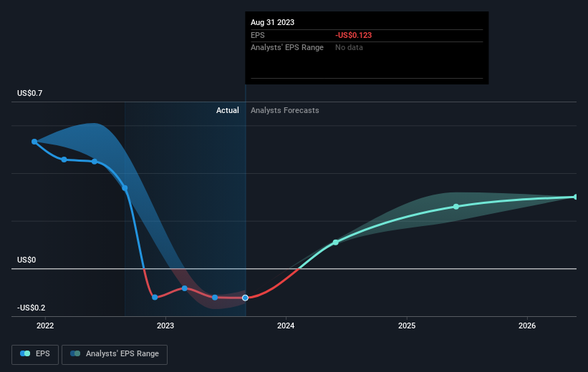Select the mid-2023 EPS data point
Screen dimensions: 588x372
click(215, 298)
